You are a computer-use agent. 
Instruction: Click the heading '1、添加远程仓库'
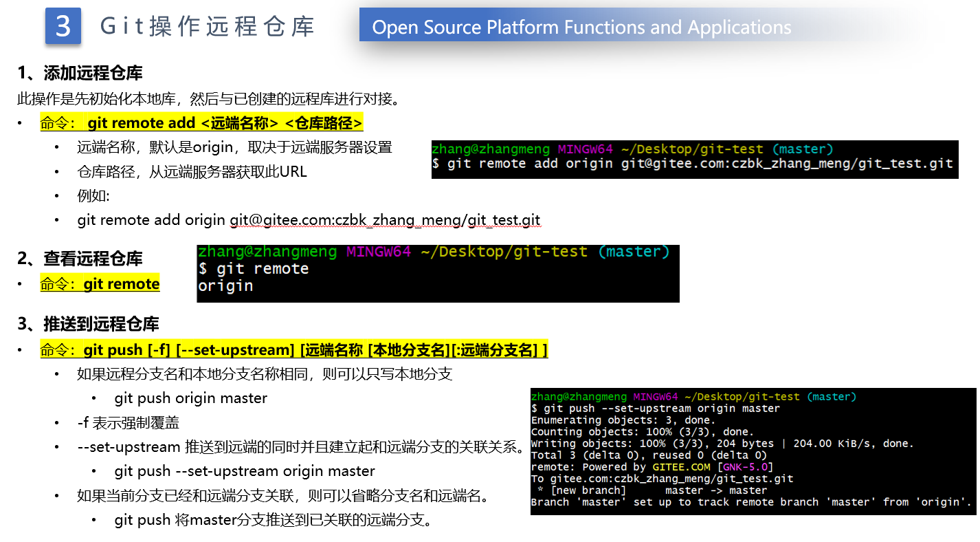pos(80,73)
